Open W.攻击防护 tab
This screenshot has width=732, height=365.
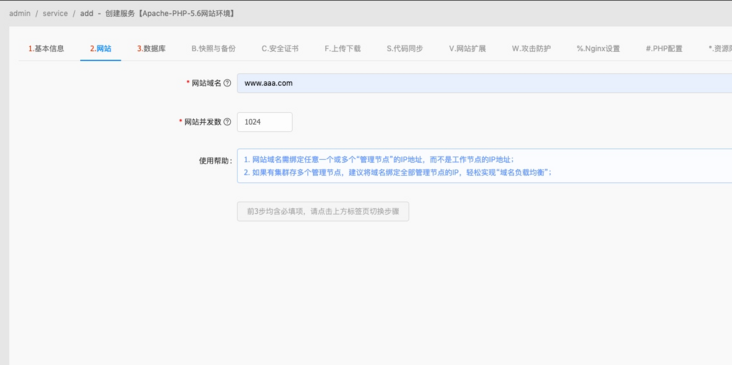tap(531, 49)
